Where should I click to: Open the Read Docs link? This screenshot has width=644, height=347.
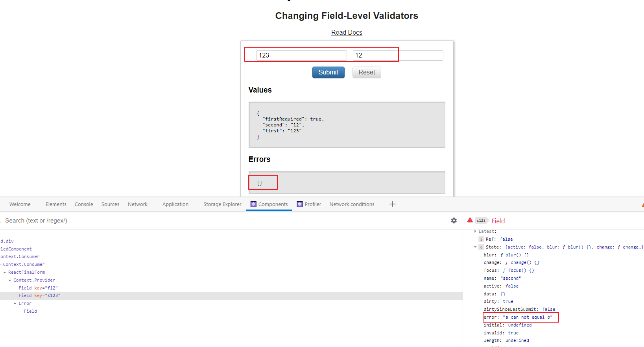pyautogui.click(x=347, y=32)
